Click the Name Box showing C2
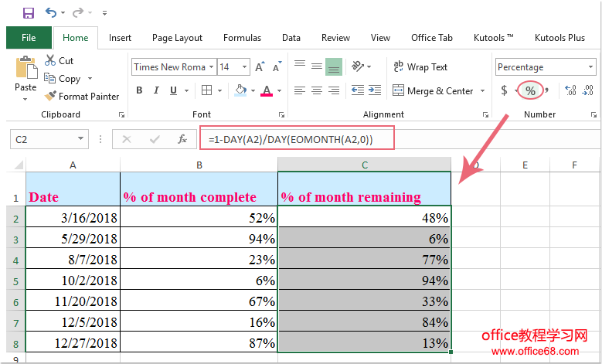 (x=49, y=138)
